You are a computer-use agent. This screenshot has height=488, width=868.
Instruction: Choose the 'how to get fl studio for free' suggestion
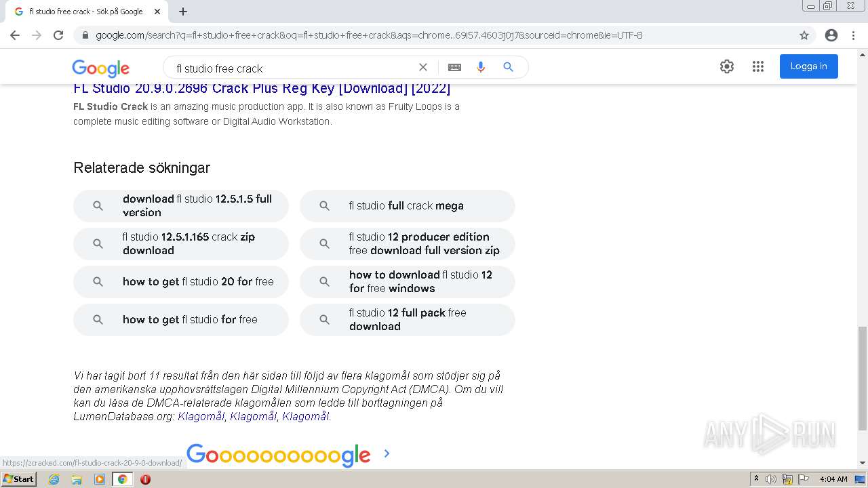click(181, 320)
